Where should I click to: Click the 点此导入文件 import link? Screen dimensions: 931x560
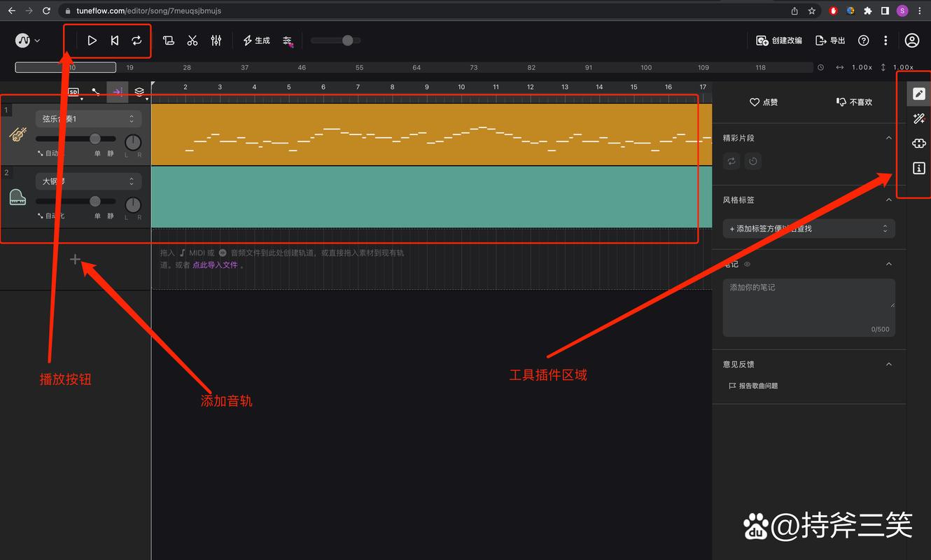(x=216, y=265)
